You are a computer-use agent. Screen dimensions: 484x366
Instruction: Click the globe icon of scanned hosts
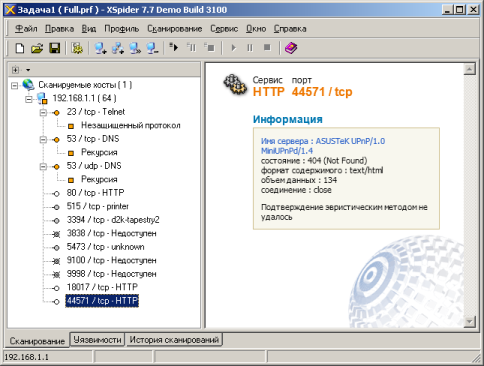point(28,85)
